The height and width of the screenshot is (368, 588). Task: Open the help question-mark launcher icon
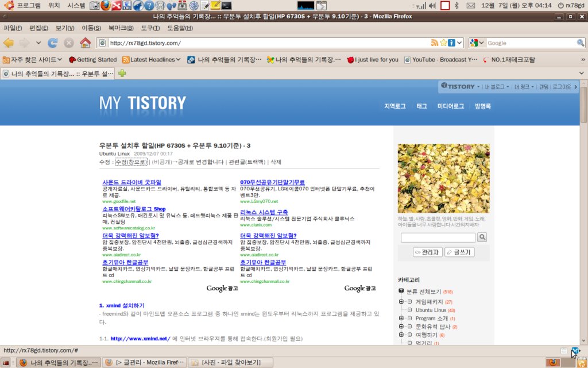149,6
